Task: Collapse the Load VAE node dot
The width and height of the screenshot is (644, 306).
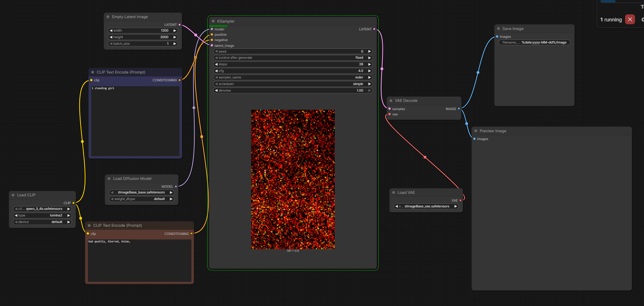Action: 393,193
